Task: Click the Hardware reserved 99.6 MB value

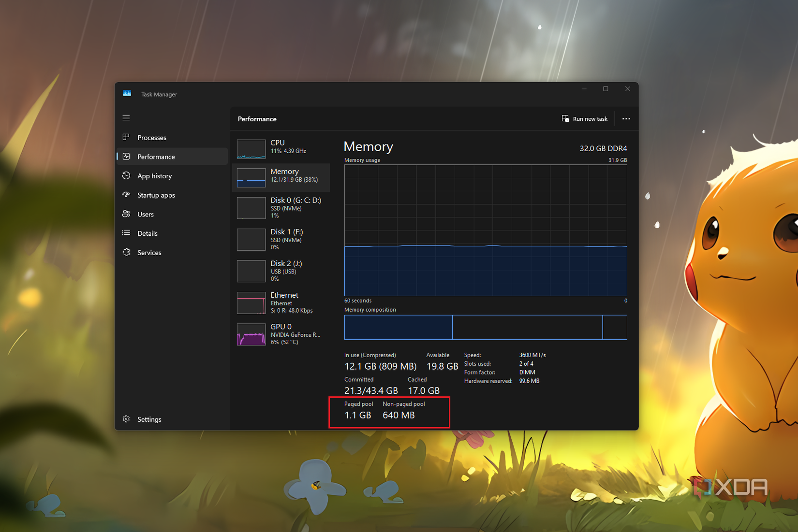Action: click(529, 381)
